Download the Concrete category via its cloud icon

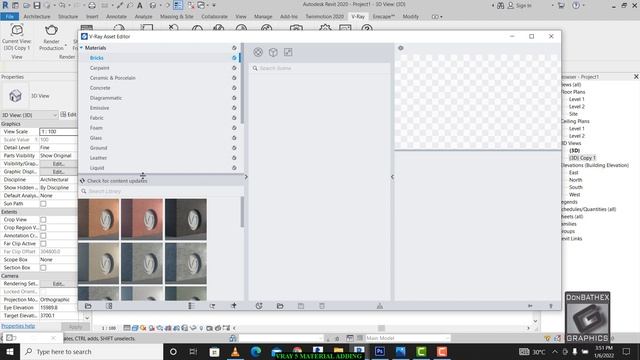click(x=234, y=88)
